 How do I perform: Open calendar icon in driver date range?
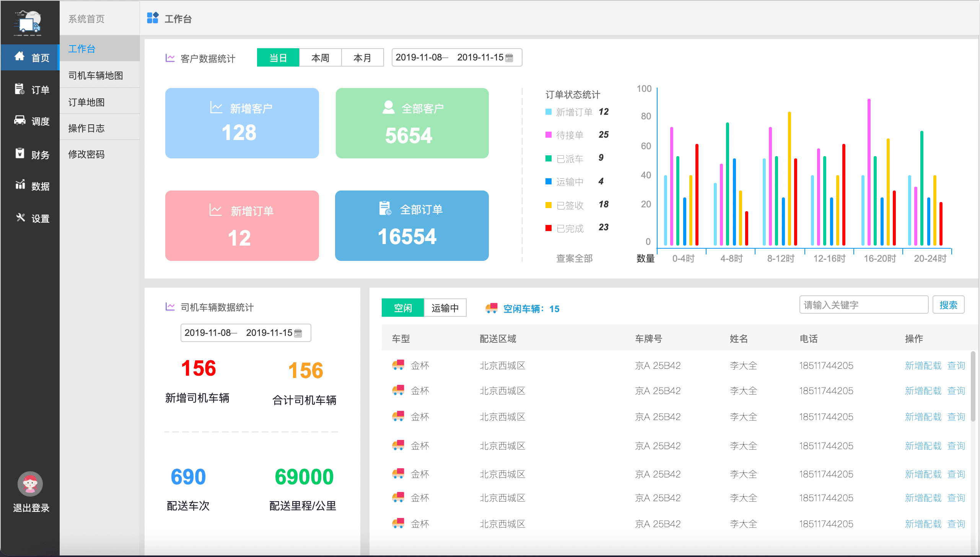(298, 333)
